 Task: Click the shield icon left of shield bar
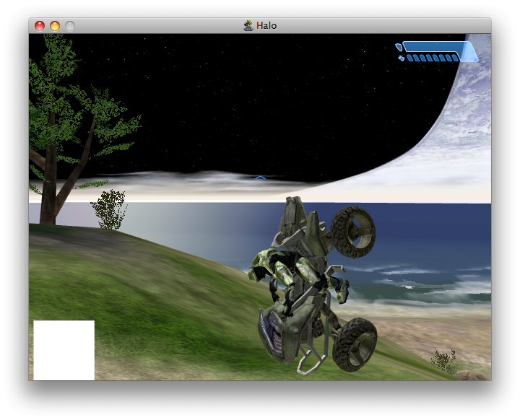(399, 48)
